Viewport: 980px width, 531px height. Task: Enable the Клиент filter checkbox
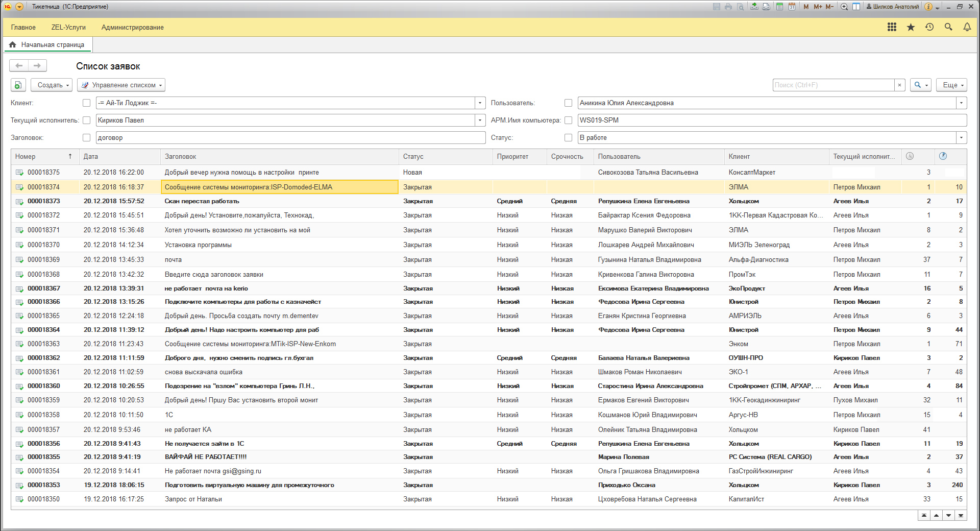86,103
